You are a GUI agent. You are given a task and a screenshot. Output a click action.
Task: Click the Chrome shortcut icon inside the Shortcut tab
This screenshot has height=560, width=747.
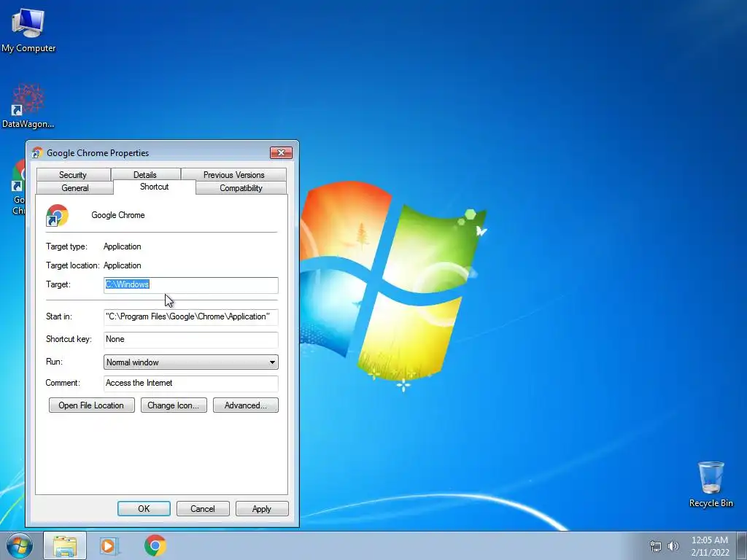(x=57, y=215)
